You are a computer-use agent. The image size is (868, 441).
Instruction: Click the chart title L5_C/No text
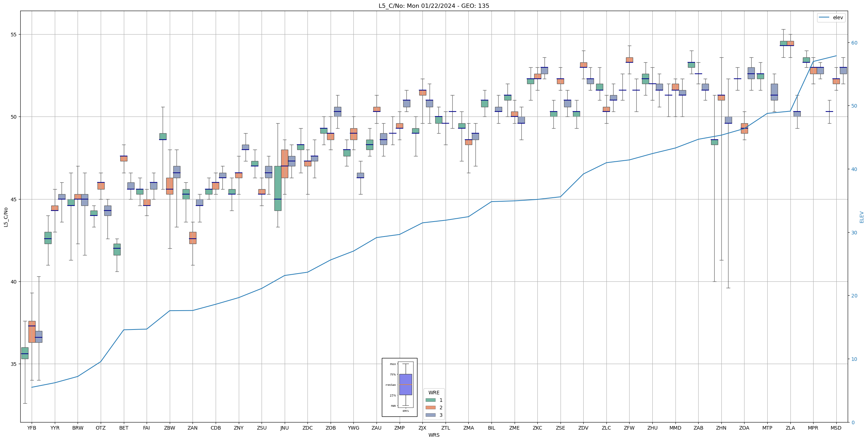click(x=434, y=6)
